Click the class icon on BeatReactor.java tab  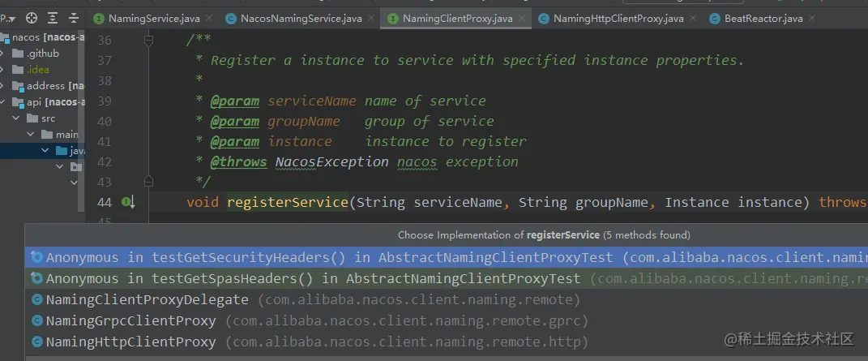[715, 19]
